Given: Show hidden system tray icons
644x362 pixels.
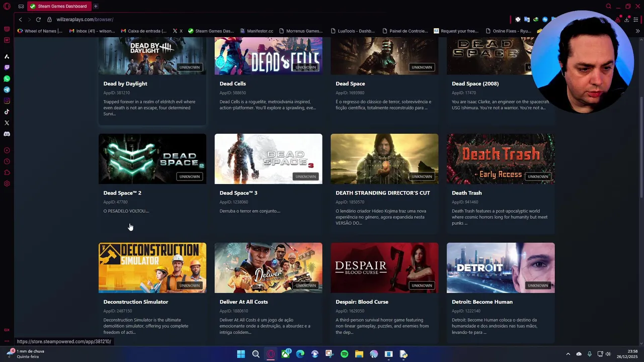Looking at the screenshot, I should pos(568,354).
